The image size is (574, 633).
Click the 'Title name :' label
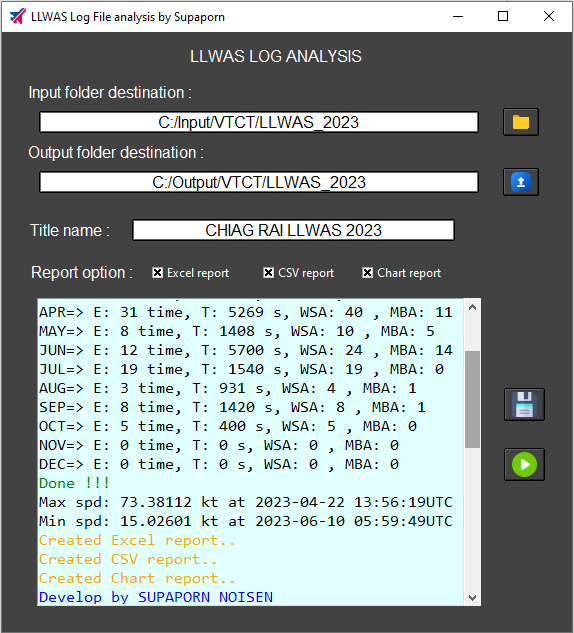(x=70, y=231)
